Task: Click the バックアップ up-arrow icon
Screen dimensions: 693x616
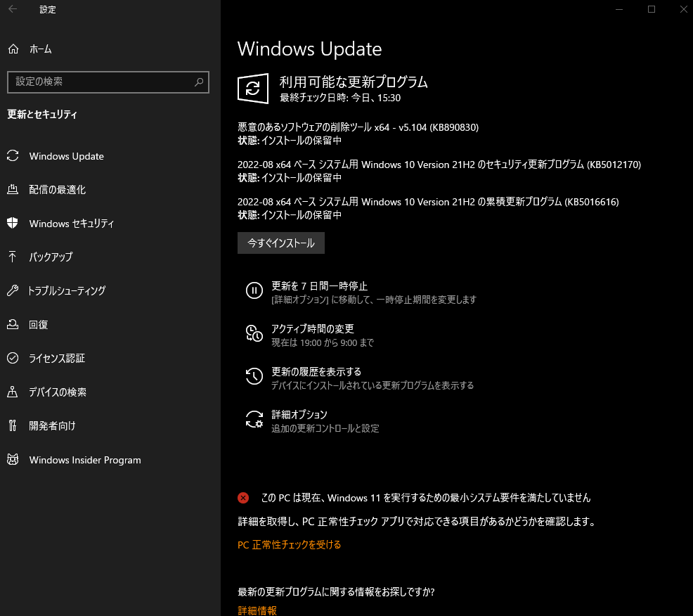Action: click(x=13, y=257)
